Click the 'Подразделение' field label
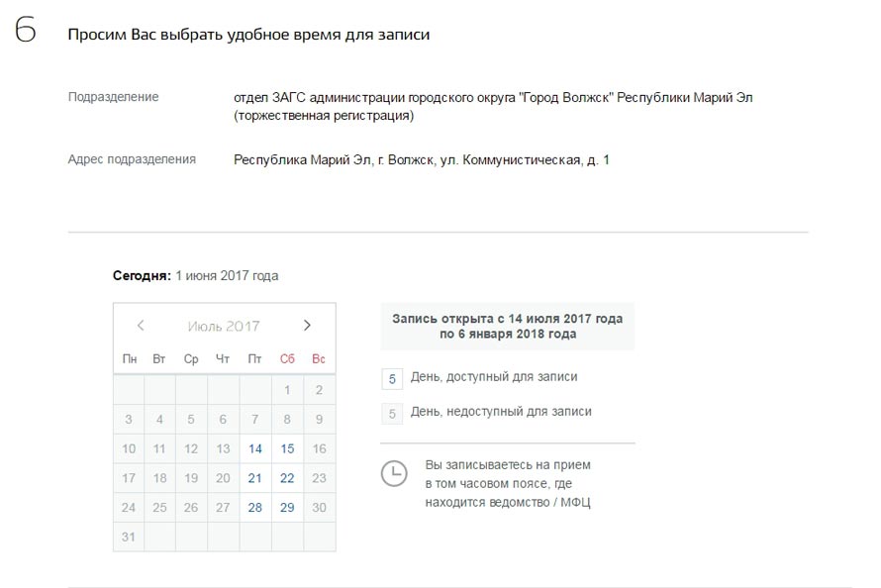 (114, 97)
